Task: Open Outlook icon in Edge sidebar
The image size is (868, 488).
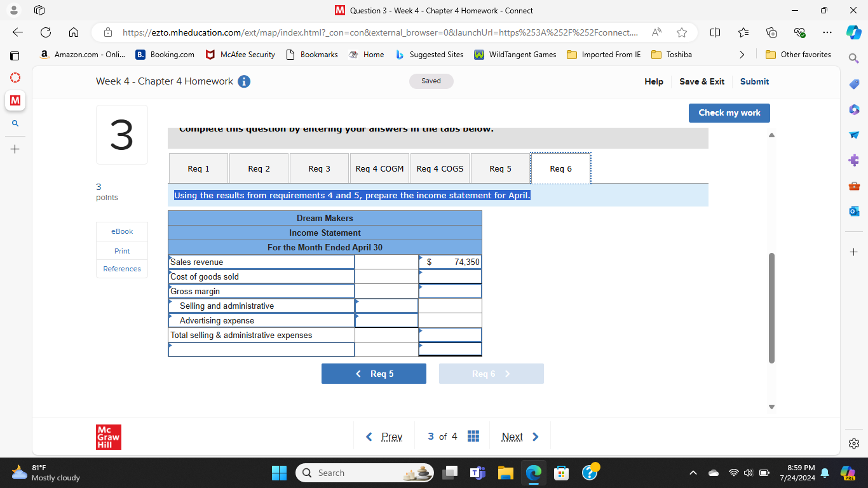Action: tap(853, 211)
